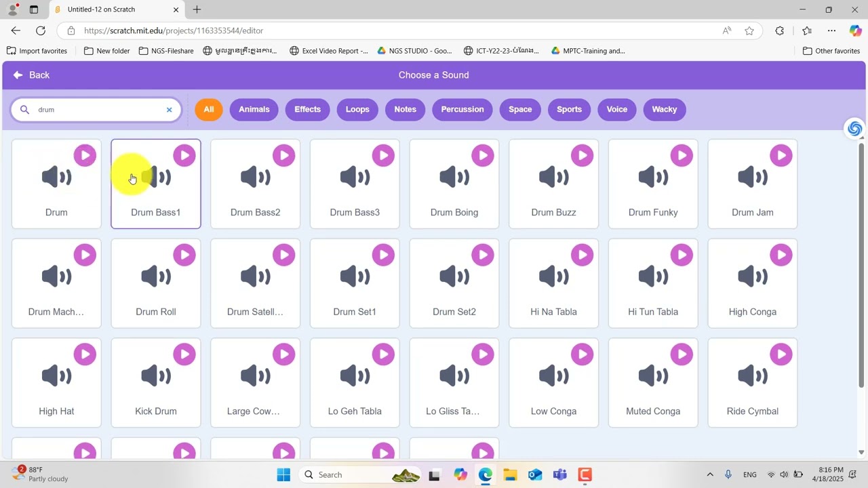The width and height of the screenshot is (868, 488).
Task: Open Windows Start menu
Action: point(283,474)
